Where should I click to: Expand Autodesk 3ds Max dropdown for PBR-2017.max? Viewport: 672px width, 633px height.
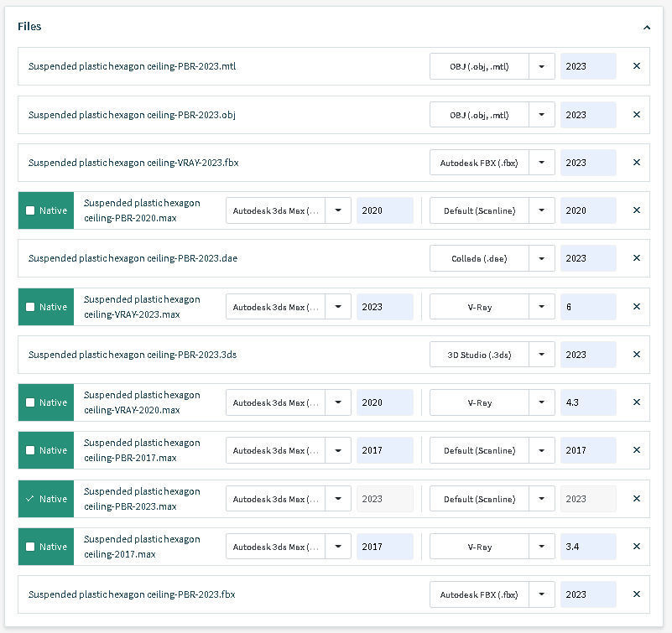[x=337, y=450]
